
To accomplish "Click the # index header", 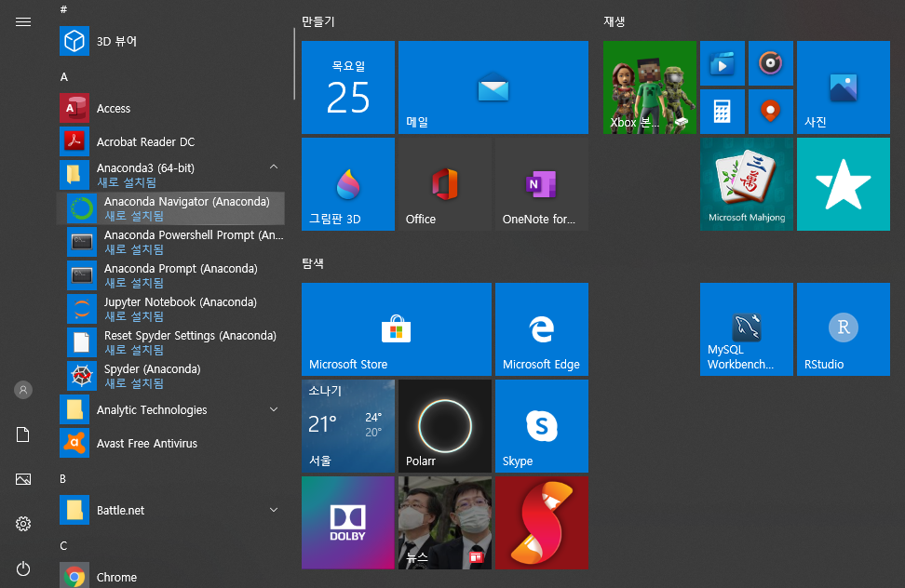I will coord(63,9).
